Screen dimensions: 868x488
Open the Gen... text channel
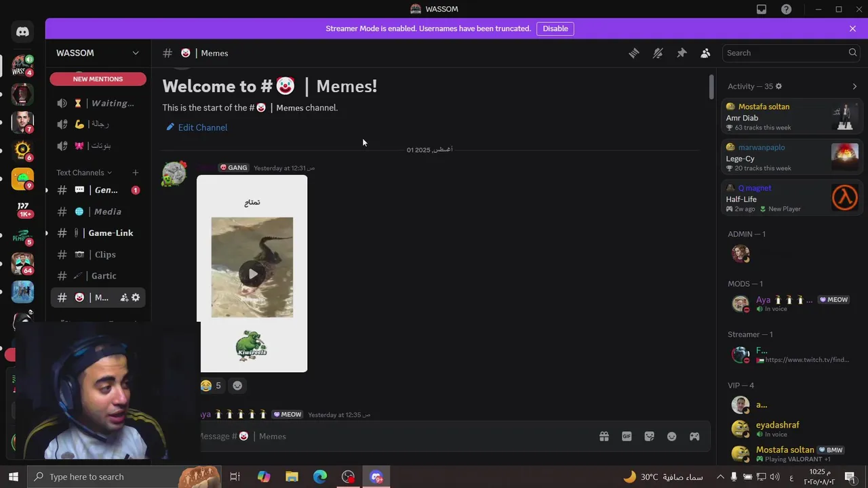(98, 190)
